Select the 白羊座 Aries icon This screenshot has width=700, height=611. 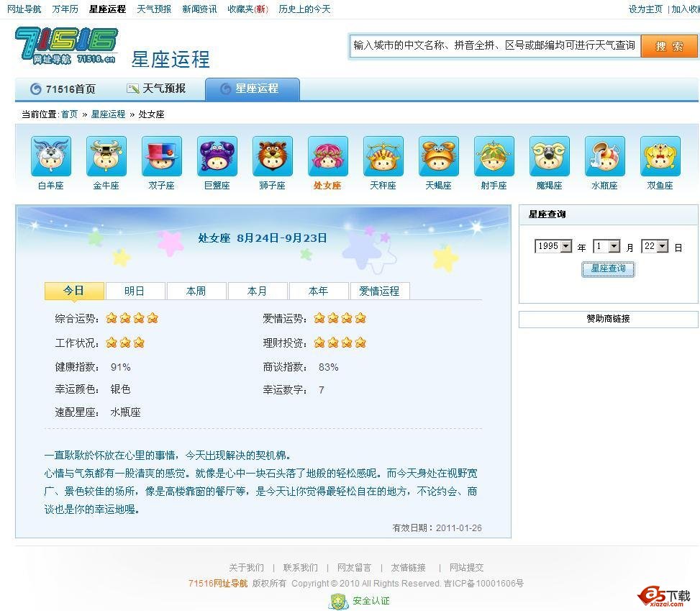point(51,156)
